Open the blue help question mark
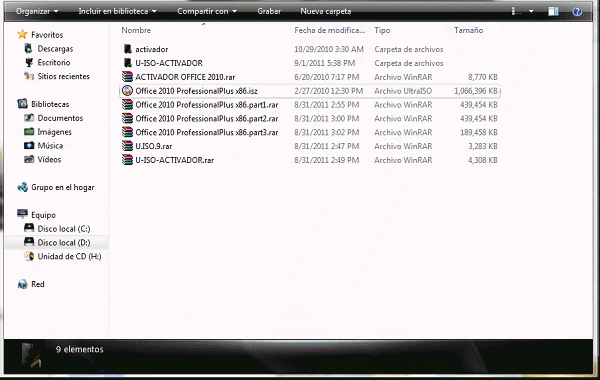The width and height of the screenshot is (600, 380). coord(577,11)
